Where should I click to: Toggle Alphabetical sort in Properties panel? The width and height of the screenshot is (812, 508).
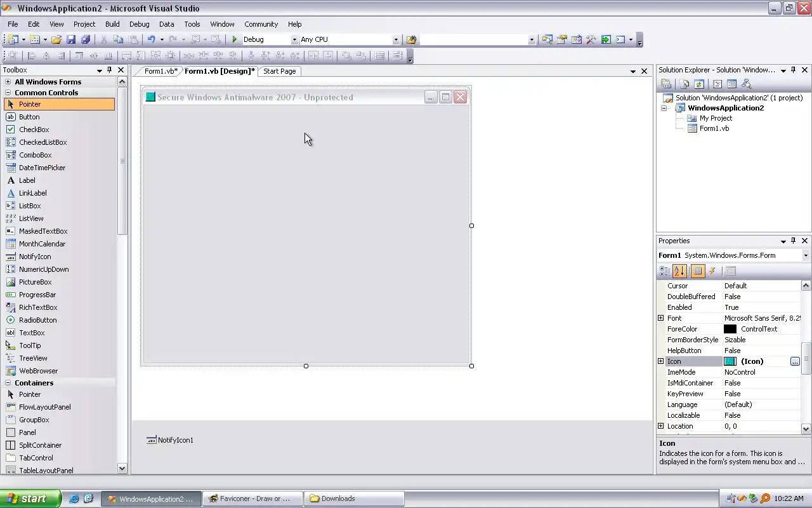679,271
